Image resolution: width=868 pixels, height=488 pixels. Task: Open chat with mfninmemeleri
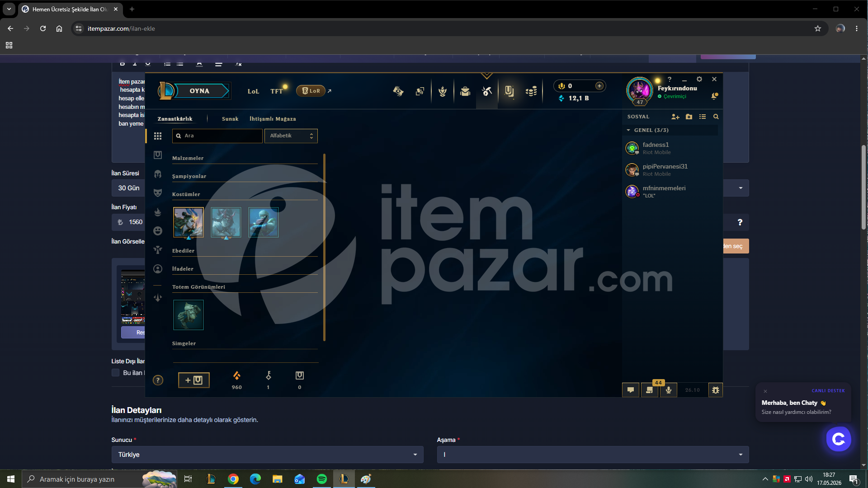coord(672,191)
